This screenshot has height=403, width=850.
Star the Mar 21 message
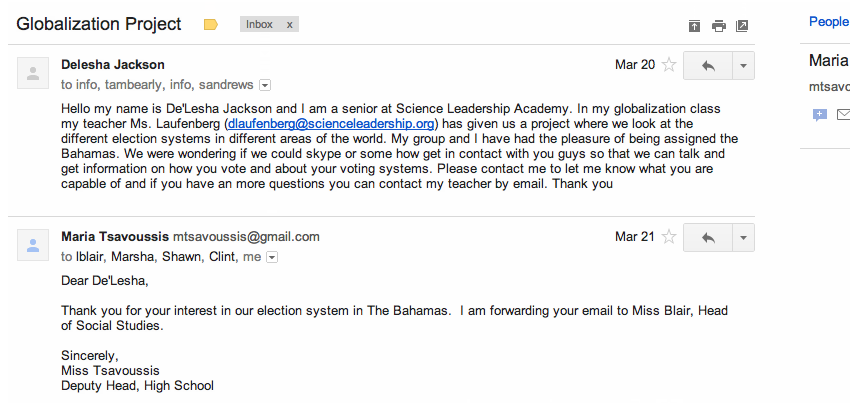[669, 237]
